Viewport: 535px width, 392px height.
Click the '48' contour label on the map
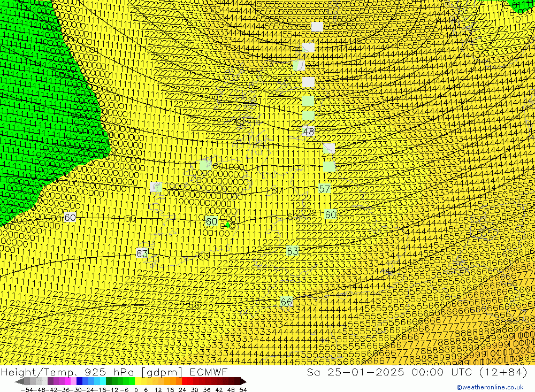click(x=308, y=132)
